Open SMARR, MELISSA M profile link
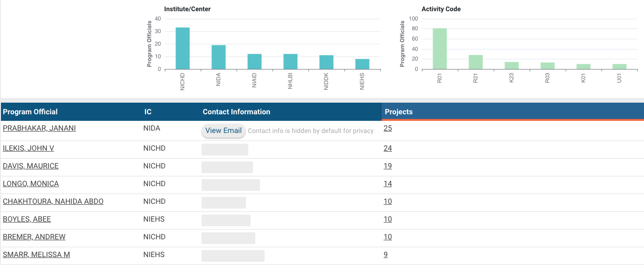 (x=36, y=255)
